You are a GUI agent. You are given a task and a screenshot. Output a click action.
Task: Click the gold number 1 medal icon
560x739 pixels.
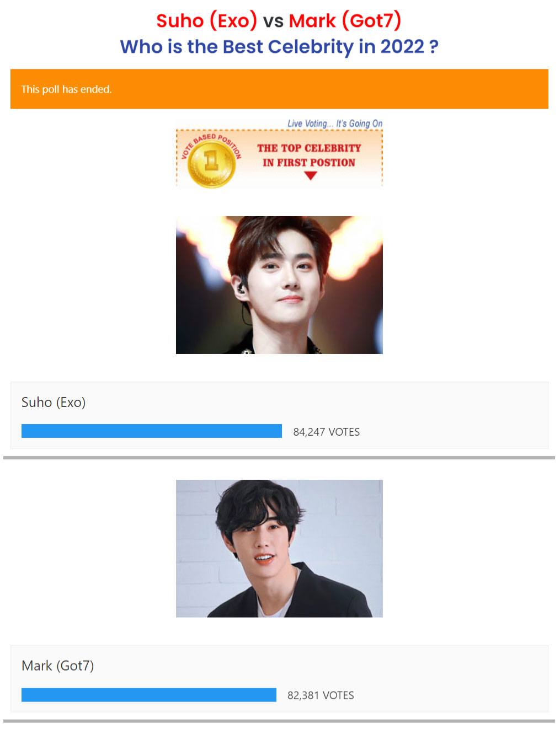pos(211,164)
